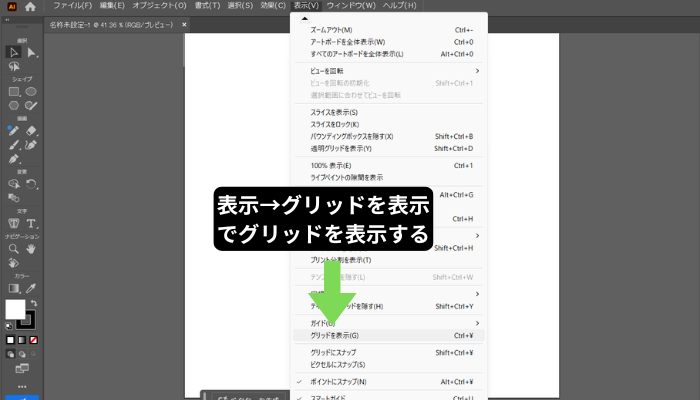Viewport: 700px width, 400px height.
Task: Toggle ポイントにスナップ(N) menu item
Action: (x=388, y=382)
